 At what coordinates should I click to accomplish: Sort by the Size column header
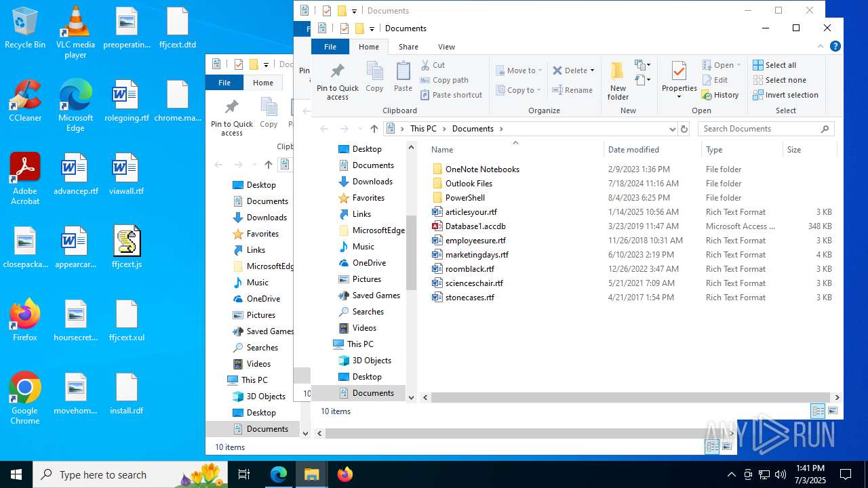pos(810,150)
